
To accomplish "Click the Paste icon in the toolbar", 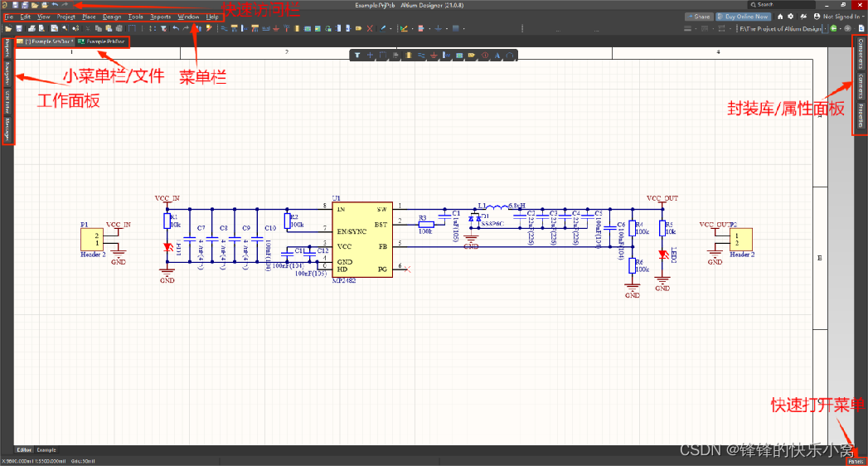I will [109, 28].
